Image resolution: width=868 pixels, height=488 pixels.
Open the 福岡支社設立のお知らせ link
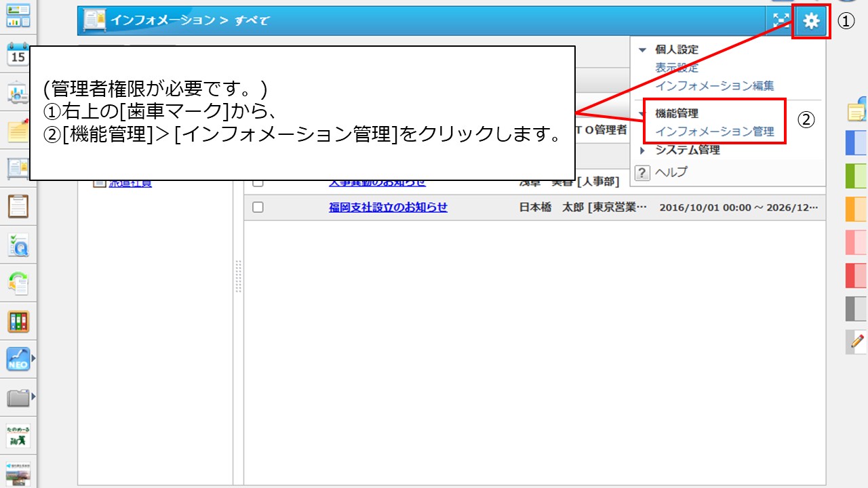coord(388,207)
